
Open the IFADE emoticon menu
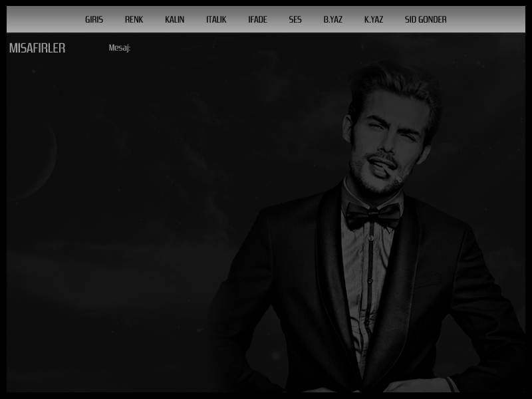point(257,19)
